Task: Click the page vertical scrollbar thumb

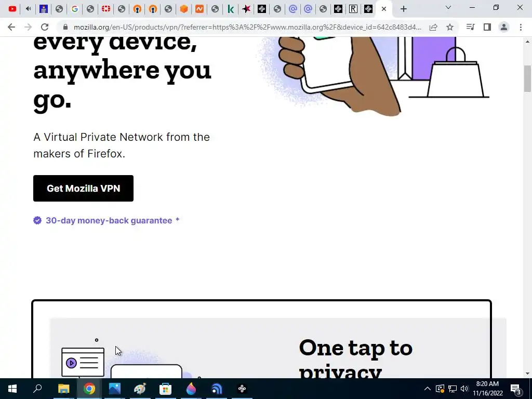Action: pyautogui.click(x=527, y=79)
